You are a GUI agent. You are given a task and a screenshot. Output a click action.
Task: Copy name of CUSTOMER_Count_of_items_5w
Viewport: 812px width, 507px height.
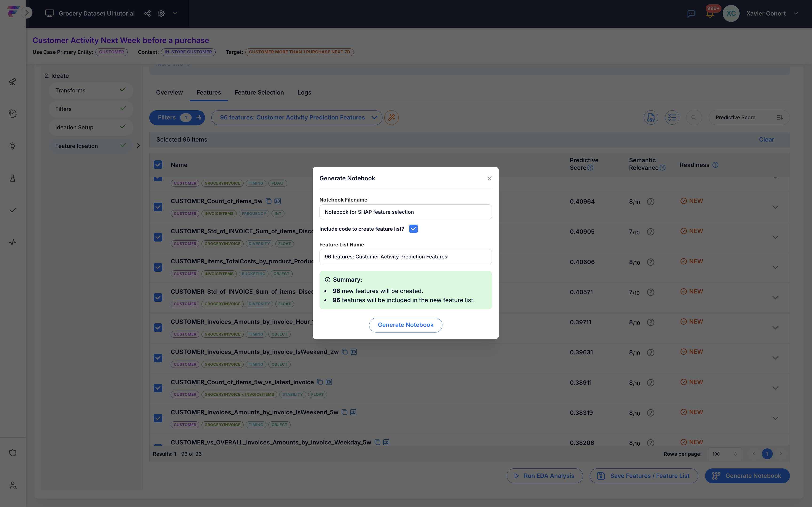(x=268, y=201)
